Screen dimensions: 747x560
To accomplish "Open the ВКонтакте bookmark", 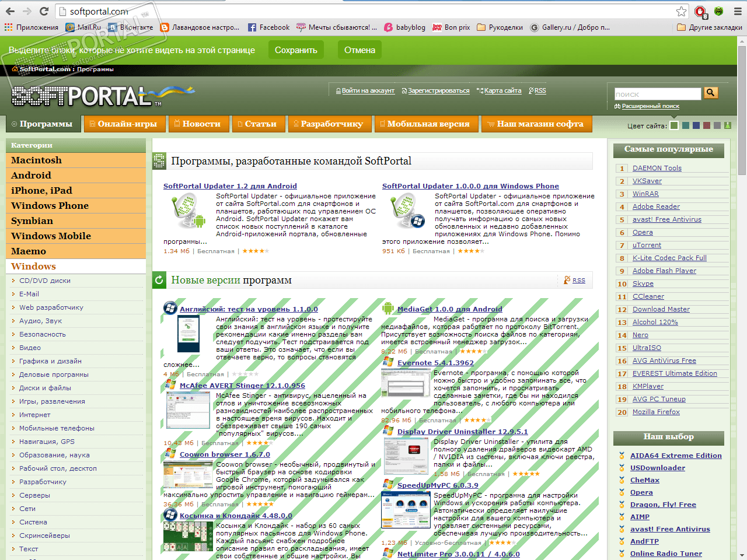I will (131, 27).
